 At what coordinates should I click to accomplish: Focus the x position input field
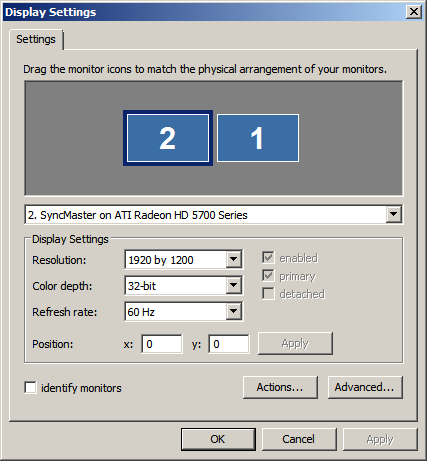(162, 344)
